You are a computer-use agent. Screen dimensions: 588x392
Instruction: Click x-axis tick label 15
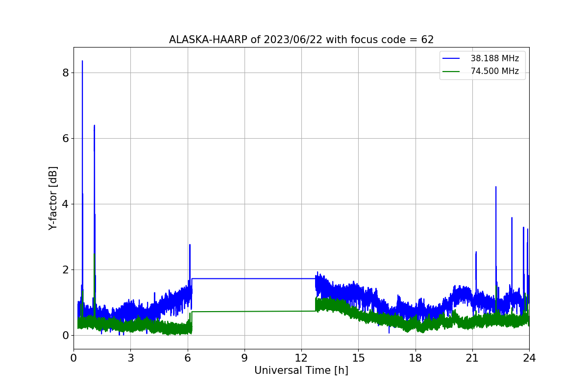(358, 358)
